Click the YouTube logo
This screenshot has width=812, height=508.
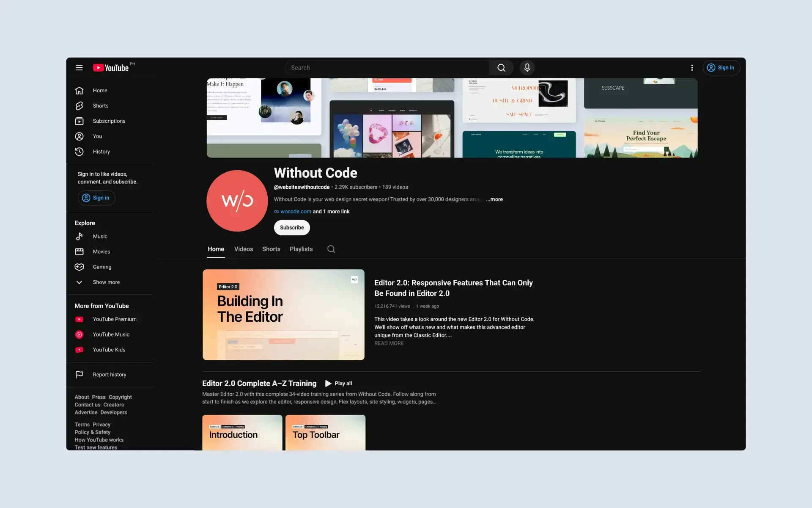click(111, 68)
